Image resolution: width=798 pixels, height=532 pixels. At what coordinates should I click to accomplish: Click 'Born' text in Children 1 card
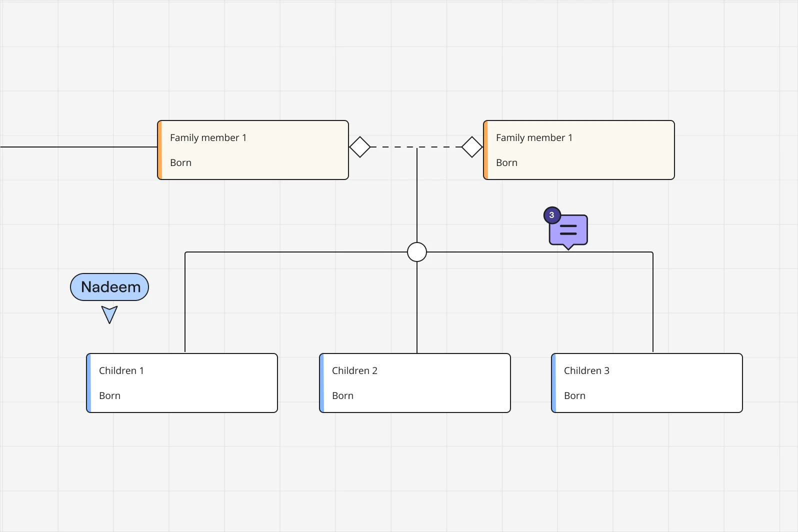pyautogui.click(x=109, y=395)
